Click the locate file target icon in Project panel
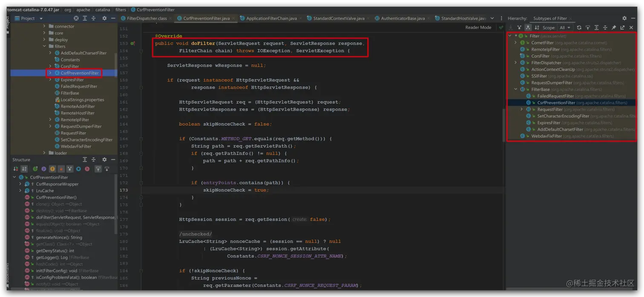 [76, 18]
